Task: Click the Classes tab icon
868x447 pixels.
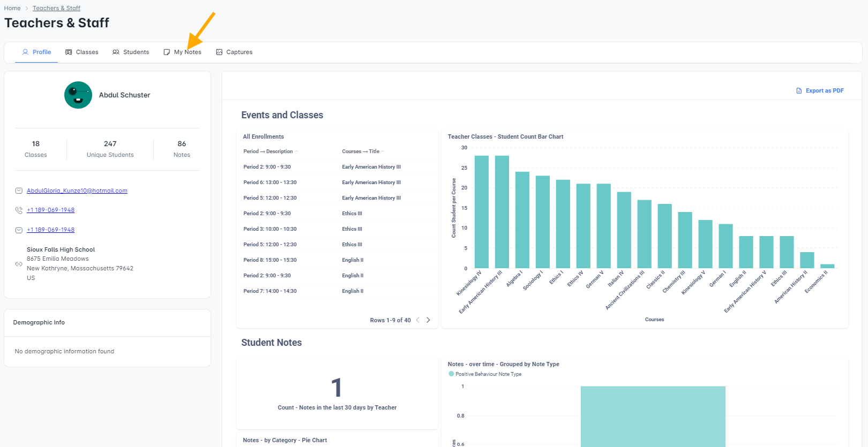Action: tap(69, 52)
